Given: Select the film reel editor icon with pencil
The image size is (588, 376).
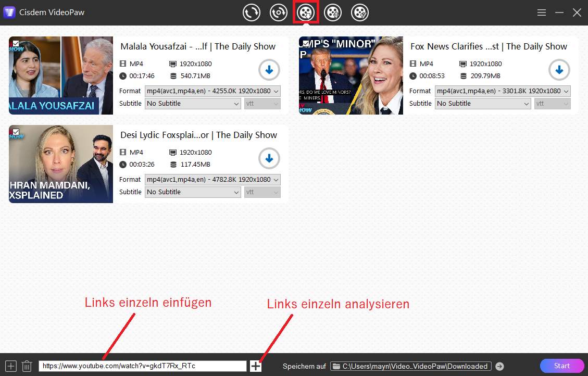Looking at the screenshot, I should coord(359,12).
